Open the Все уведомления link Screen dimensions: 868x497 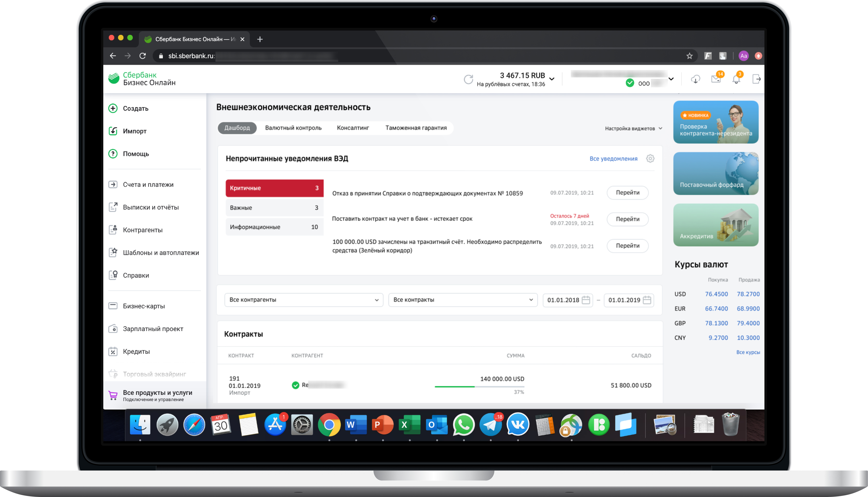[x=614, y=158]
